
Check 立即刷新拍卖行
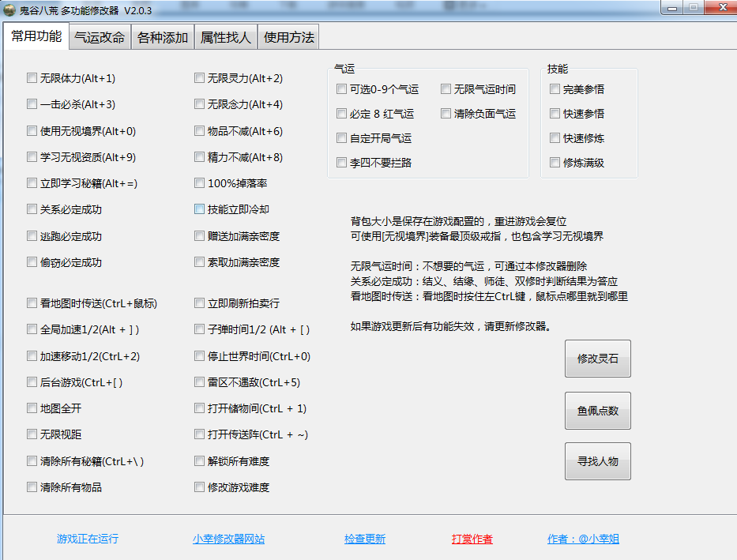coord(199,303)
